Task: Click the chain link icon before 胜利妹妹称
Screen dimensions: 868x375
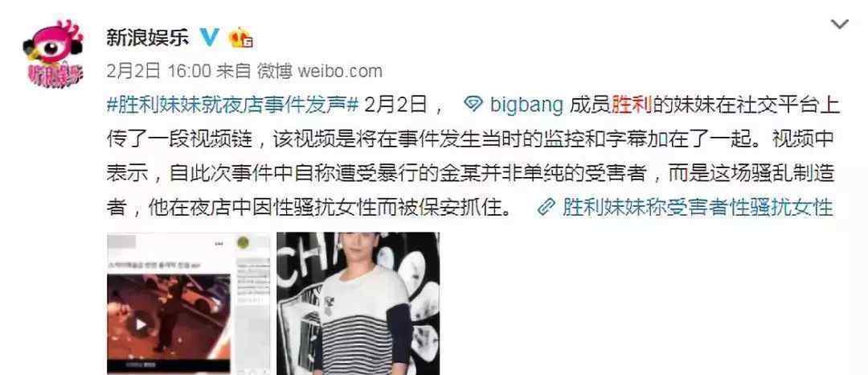Action: point(547,208)
